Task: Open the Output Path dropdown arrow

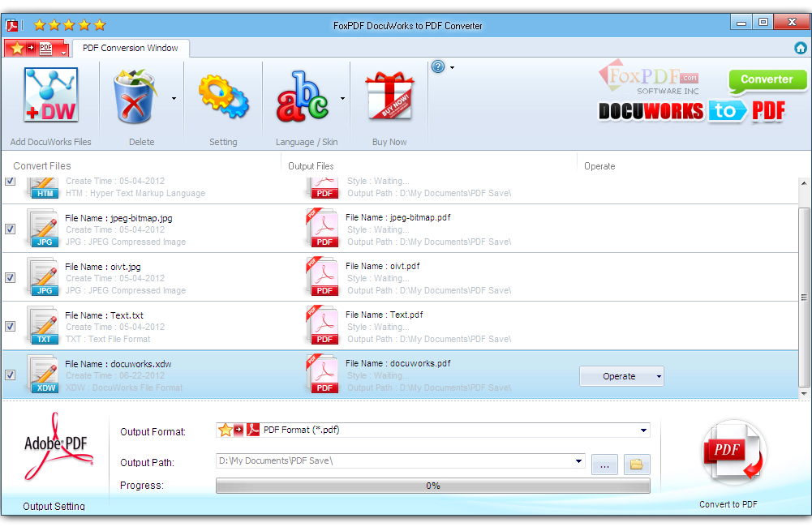Action: [578, 461]
